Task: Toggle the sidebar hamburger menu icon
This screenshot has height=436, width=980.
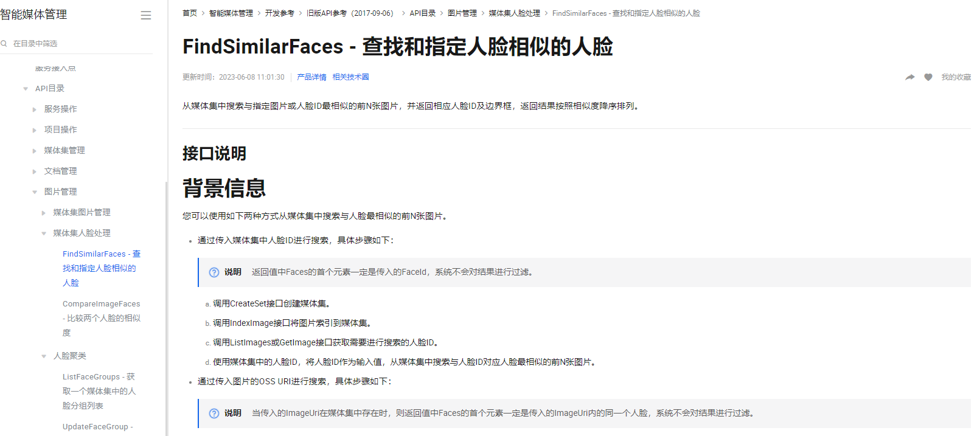Action: (145, 15)
